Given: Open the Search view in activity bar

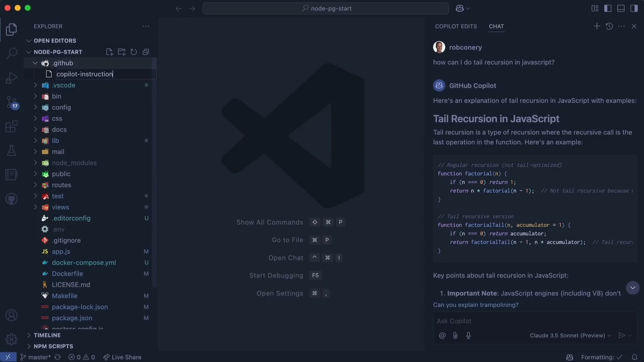Looking at the screenshot, I should pyautogui.click(x=12, y=53).
